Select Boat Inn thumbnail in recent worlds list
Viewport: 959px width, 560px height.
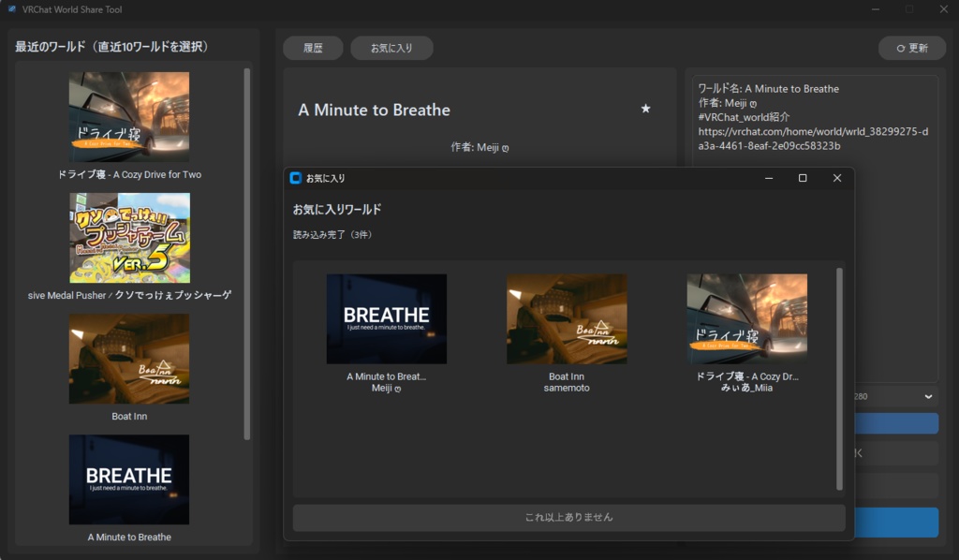coord(129,359)
